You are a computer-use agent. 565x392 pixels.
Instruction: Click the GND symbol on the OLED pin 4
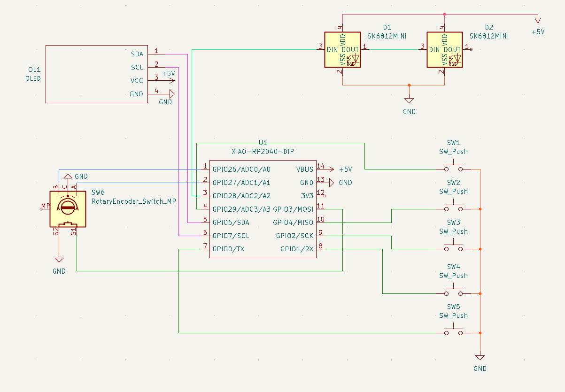(171, 94)
